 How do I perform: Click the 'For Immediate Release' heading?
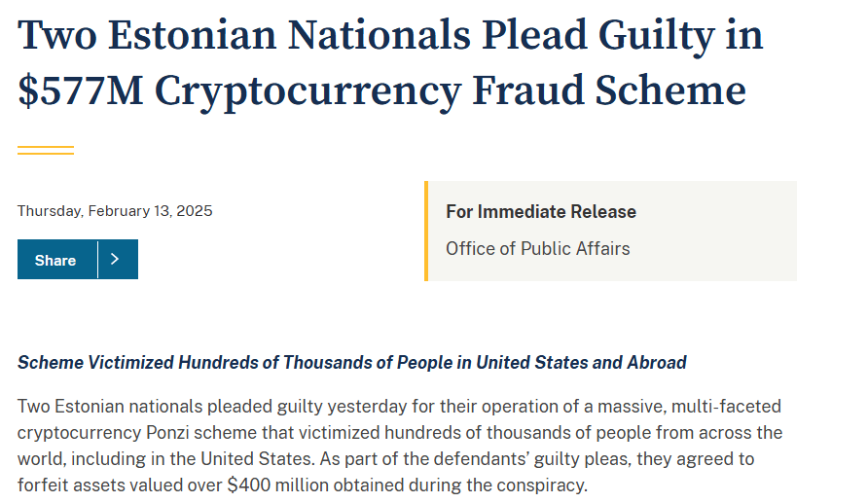(x=541, y=211)
